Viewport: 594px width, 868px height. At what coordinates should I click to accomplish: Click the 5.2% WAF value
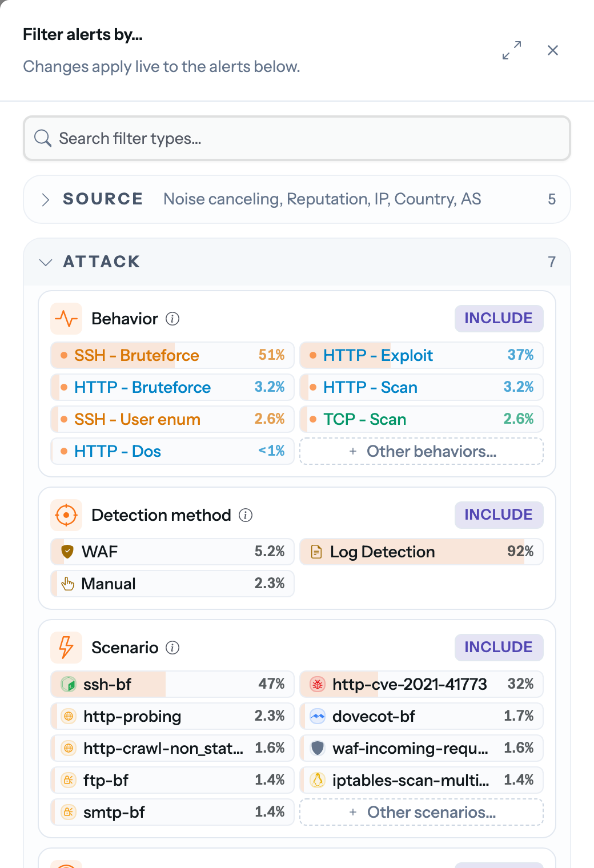click(270, 552)
